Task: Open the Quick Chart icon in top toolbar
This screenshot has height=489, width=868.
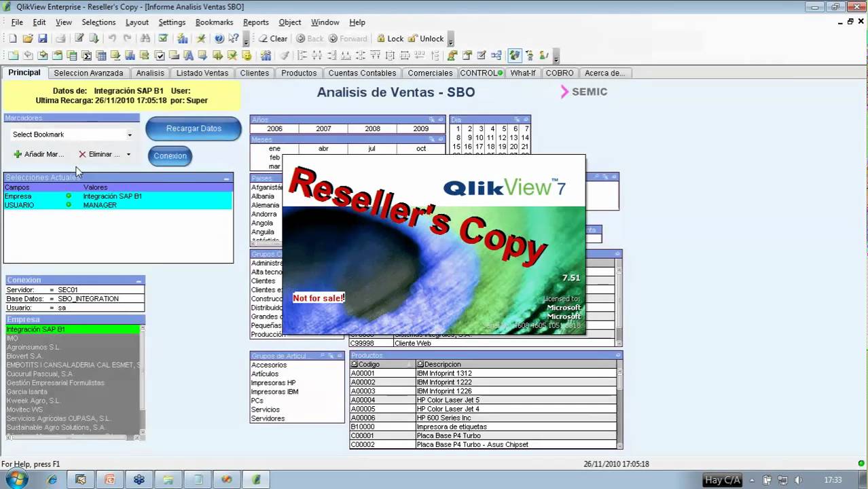Action: (182, 39)
